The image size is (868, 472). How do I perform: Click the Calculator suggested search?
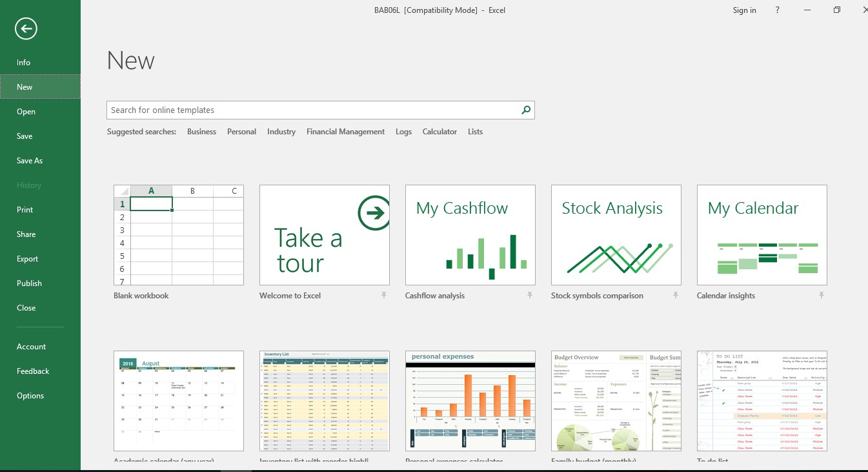coord(439,132)
